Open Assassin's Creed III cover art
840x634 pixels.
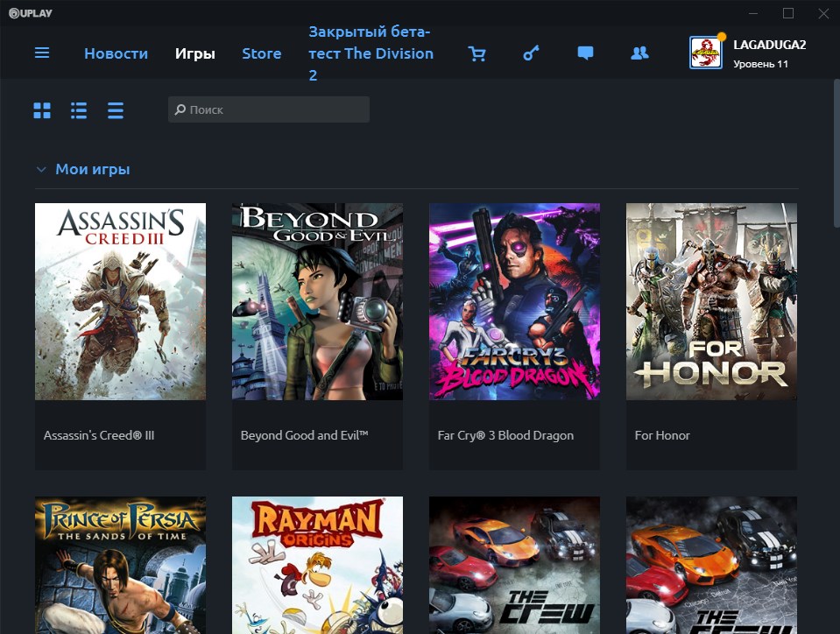[121, 301]
